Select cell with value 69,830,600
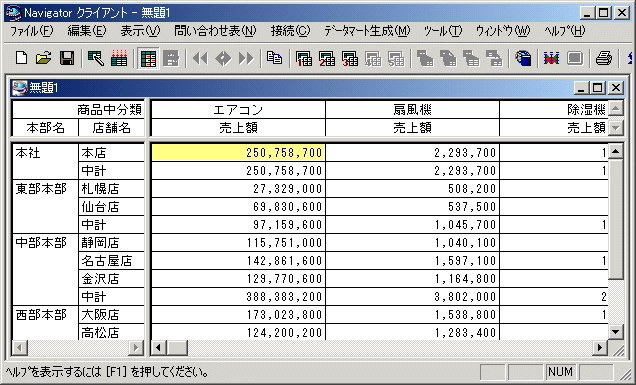Image resolution: width=636 pixels, height=385 pixels. (x=238, y=206)
